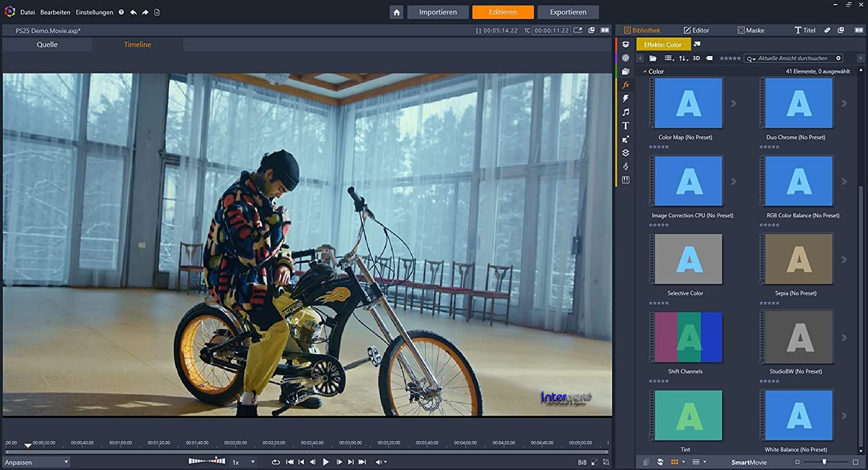
Task: Open the 1x playback speed dropdown
Action: 244,462
